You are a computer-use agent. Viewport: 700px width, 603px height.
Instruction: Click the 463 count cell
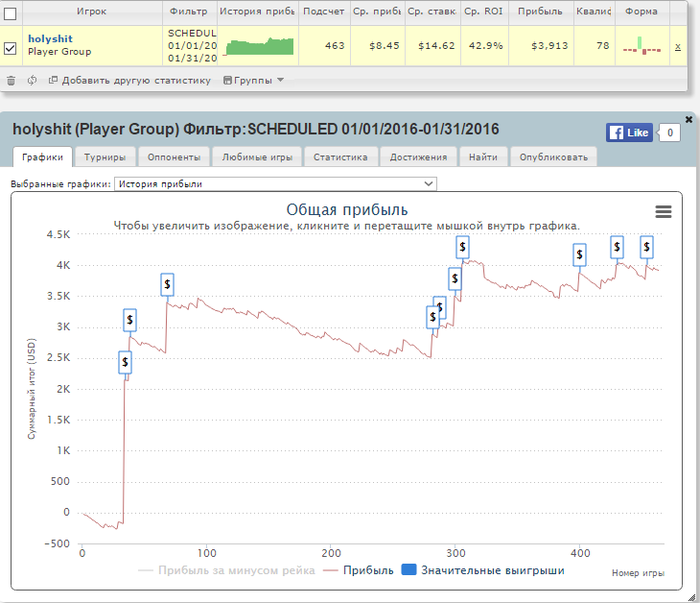[x=325, y=46]
